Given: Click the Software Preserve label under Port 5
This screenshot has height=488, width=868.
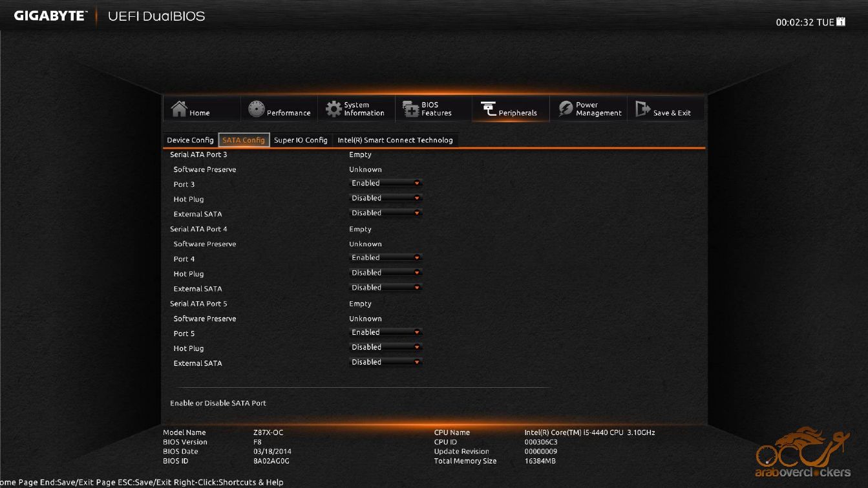Looking at the screenshot, I should coord(205,319).
